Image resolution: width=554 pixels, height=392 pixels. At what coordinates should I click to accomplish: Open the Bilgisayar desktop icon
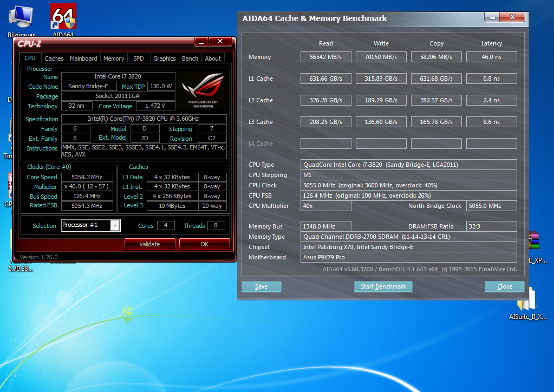pos(21,17)
